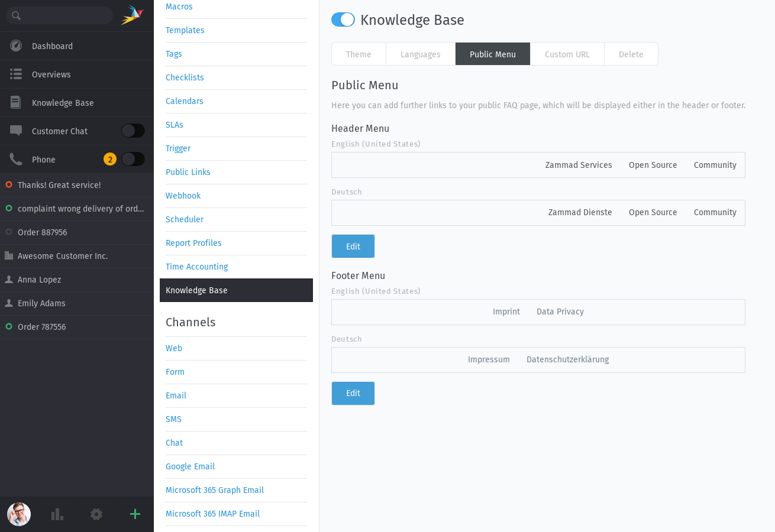Screen dimensions: 775x532
Task: Click the search input field
Action: click(59, 15)
